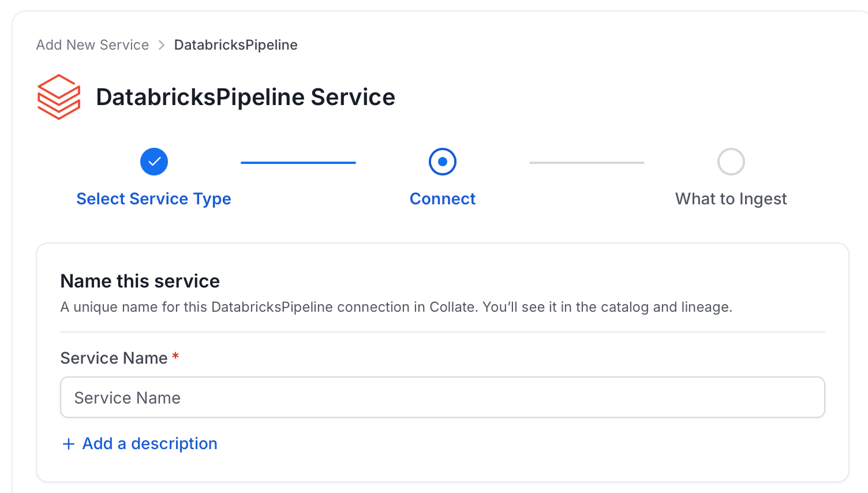This screenshot has height=493, width=868.
Task: Select the Connect step label
Action: (x=443, y=199)
